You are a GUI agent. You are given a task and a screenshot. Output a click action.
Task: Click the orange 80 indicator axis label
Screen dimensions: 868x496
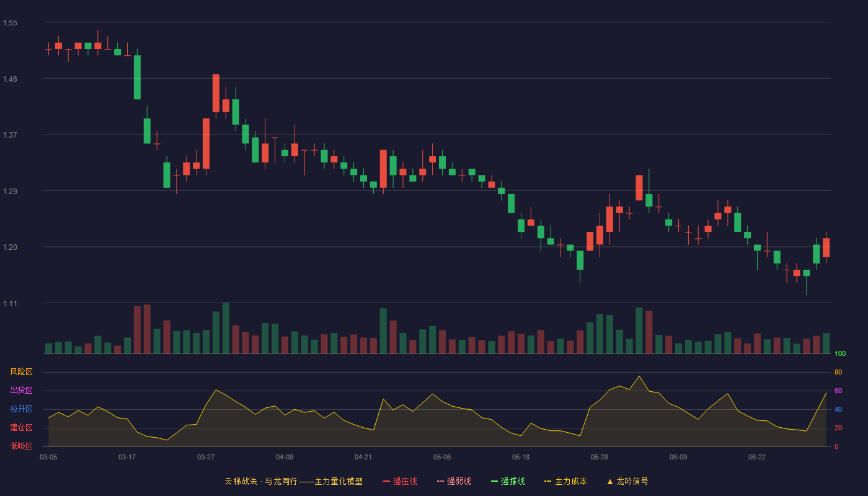(x=838, y=372)
